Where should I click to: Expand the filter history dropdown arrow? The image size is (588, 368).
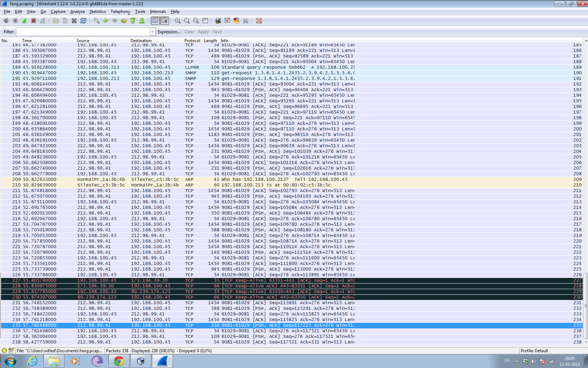click(153, 32)
